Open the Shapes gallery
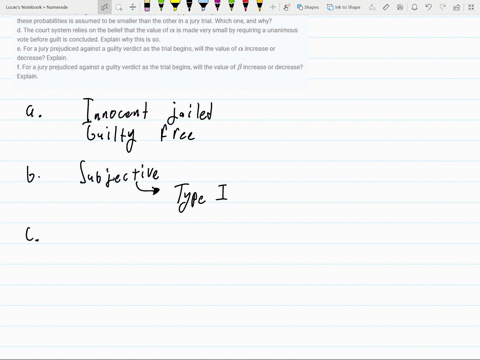The image size is (480, 360). (308, 7)
